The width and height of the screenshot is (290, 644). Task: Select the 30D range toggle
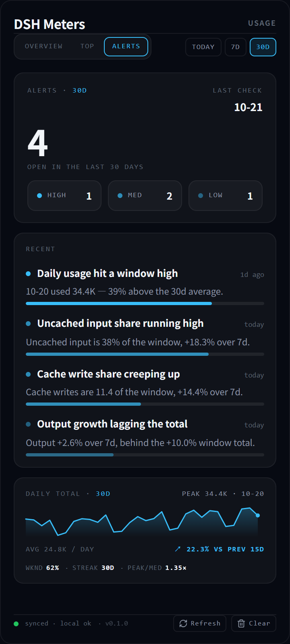[x=263, y=47]
